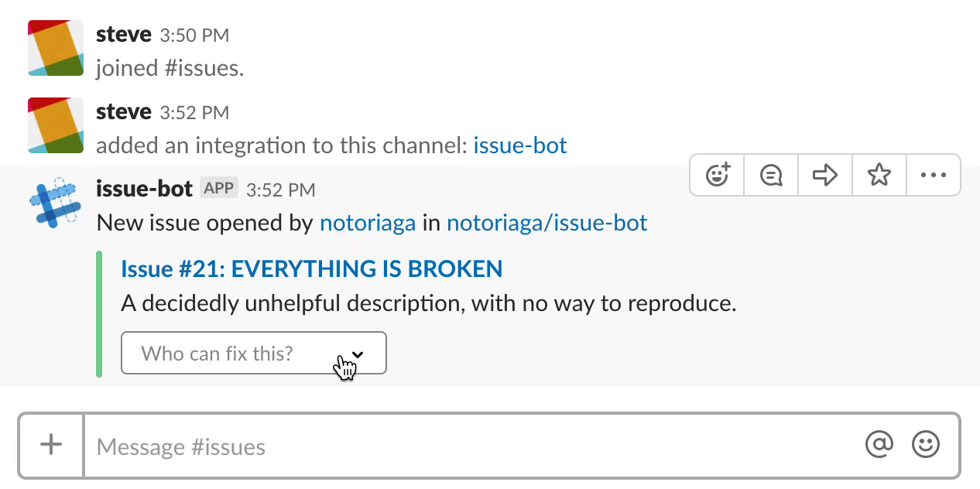Screen dimensions: 980x489
Task: Open the "Who can fix this?" dropdown
Action: click(x=253, y=354)
